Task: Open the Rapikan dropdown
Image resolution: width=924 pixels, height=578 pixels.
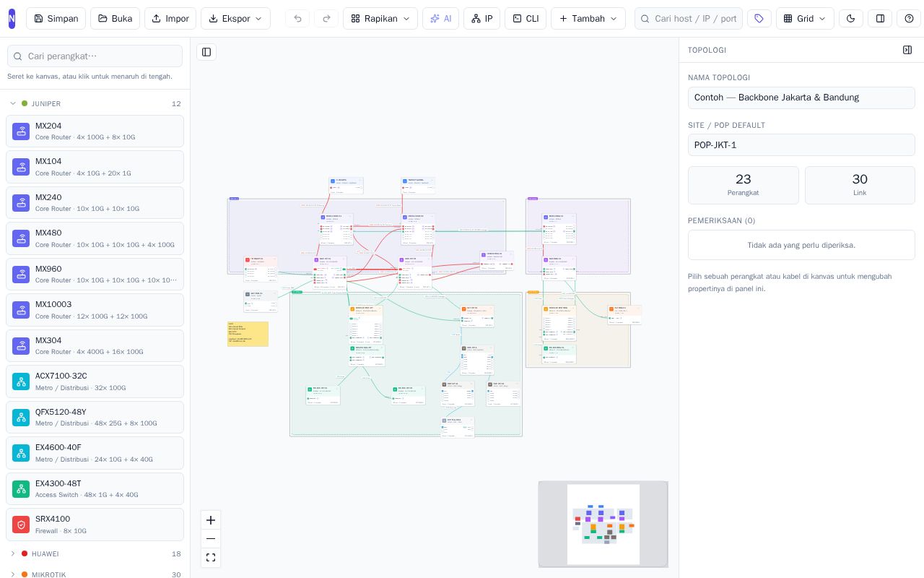Action: [380, 19]
